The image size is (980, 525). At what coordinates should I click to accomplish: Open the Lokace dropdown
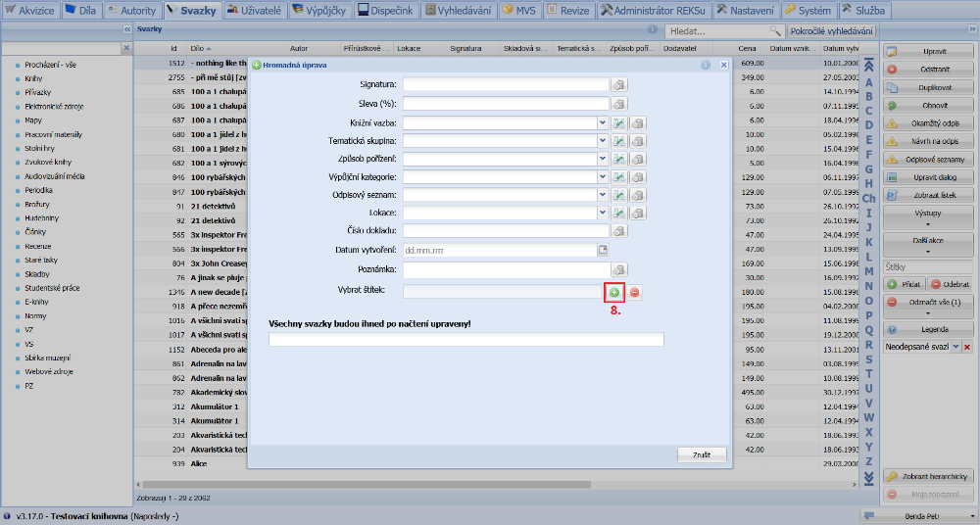[x=603, y=213]
